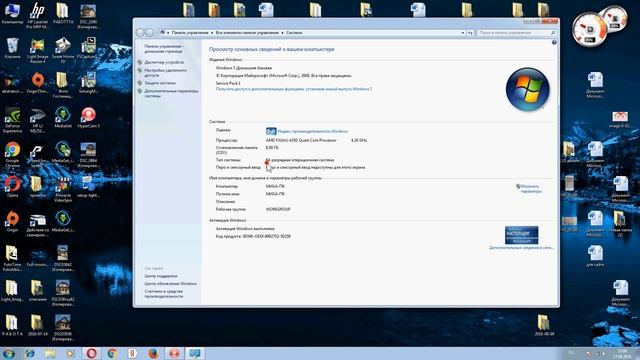Image resolution: width=640 pixels, height=360 pixels.
Task: Open Windows Experience Index link
Action: pos(313,131)
